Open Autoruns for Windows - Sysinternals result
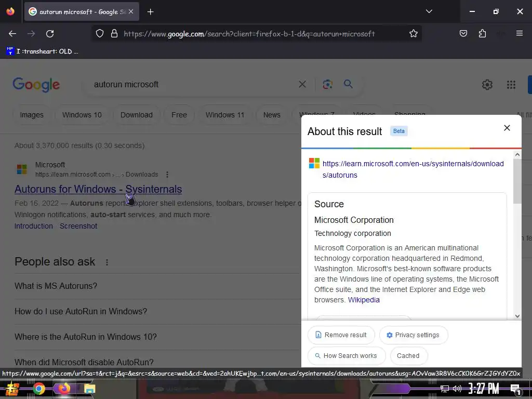532x399 pixels. click(98, 189)
